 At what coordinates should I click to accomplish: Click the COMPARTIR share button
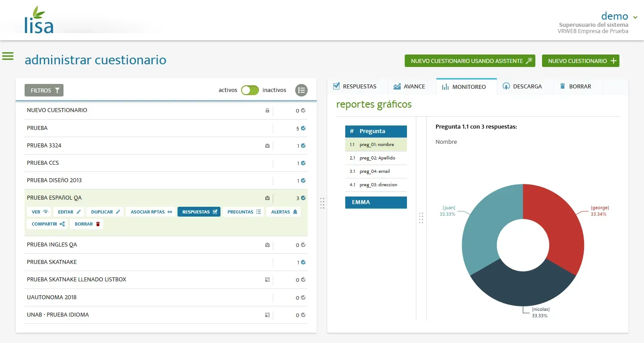(x=47, y=224)
